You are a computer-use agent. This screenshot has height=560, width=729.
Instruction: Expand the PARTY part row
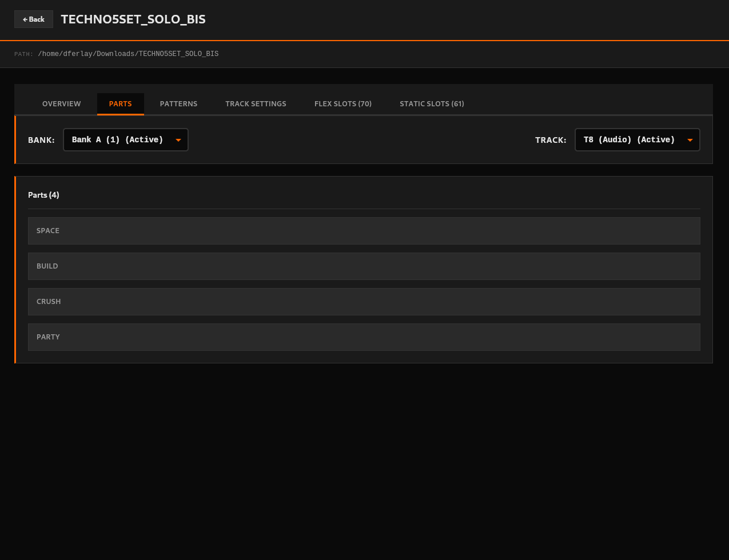364,337
